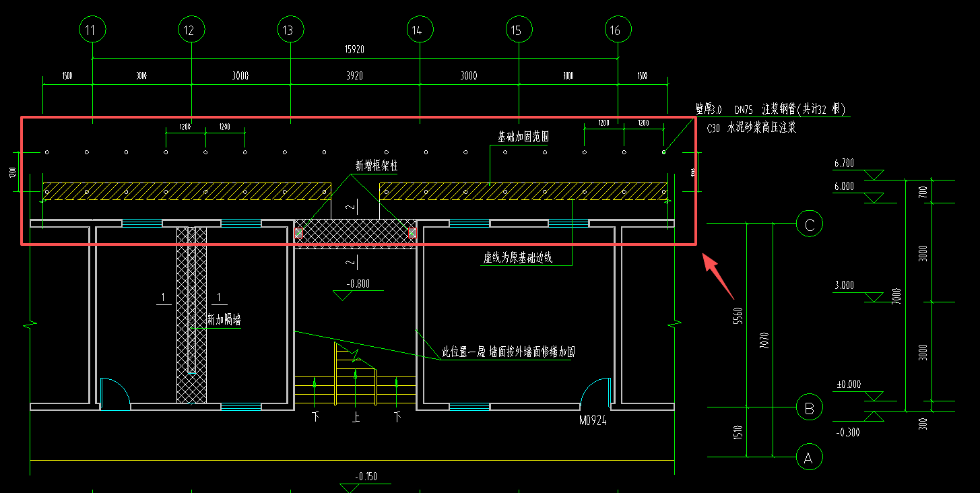Select the 6.700 elevation label
The width and height of the screenshot is (980, 493).
(844, 164)
